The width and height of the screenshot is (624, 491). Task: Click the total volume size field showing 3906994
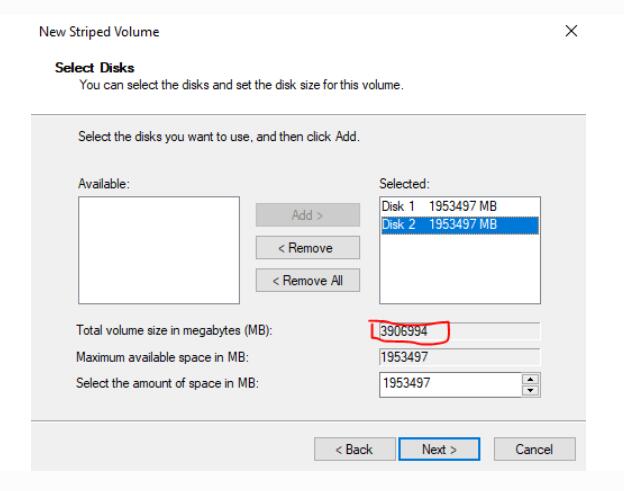pyautogui.click(x=458, y=331)
